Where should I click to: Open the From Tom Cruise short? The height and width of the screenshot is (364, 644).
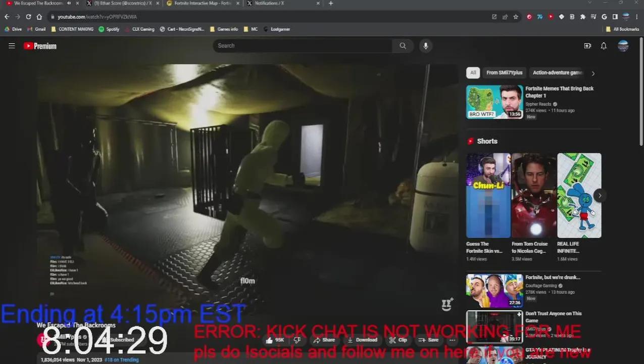tap(534, 196)
